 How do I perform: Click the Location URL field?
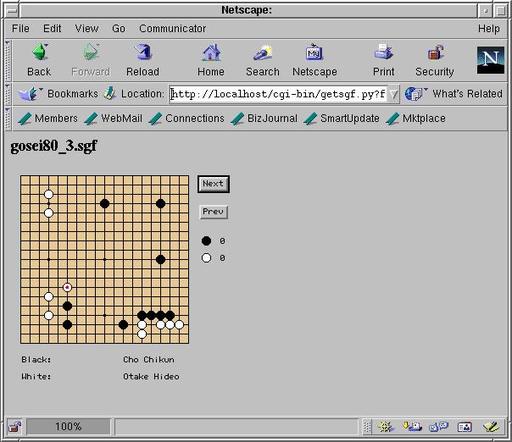(279, 94)
